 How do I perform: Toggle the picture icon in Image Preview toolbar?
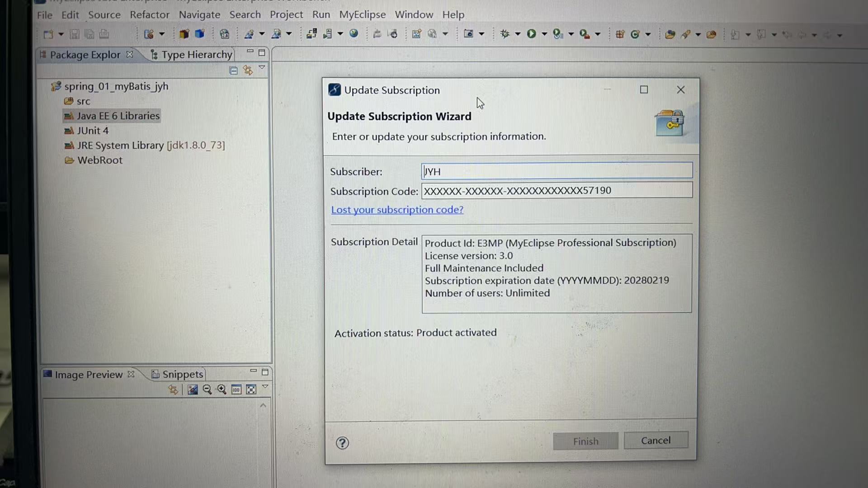click(193, 389)
